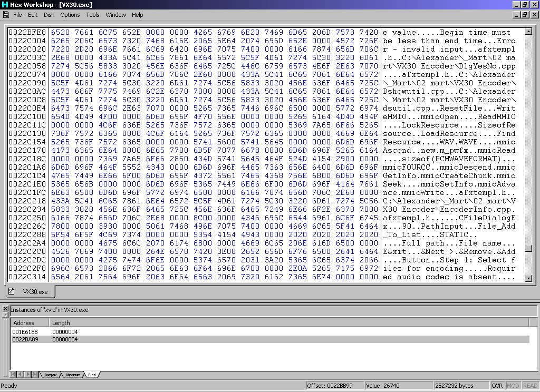Click the offset label 0022C0E4
The width and height of the screenshot is (540, 392).
[27, 108]
